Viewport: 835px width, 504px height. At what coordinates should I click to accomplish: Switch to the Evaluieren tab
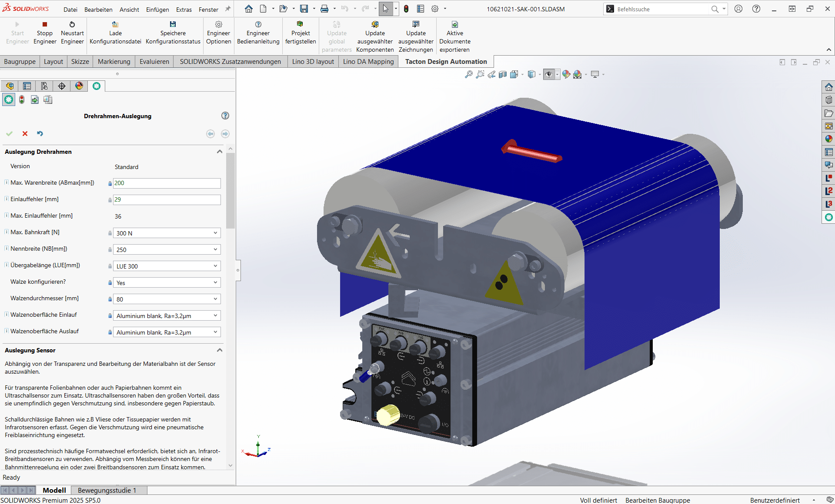click(x=154, y=62)
